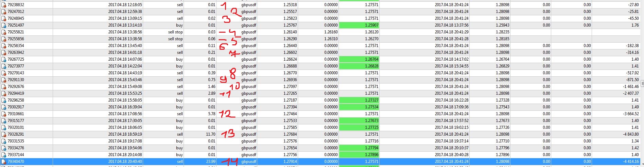The height and width of the screenshot is (167, 644).
Task: Select the loss value -182.38
Action: (x=632, y=46)
